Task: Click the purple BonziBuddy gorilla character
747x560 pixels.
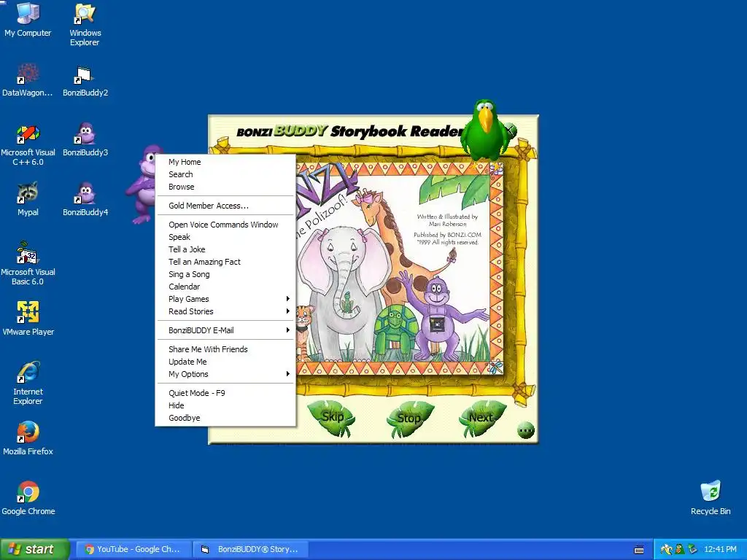Action: [x=142, y=184]
